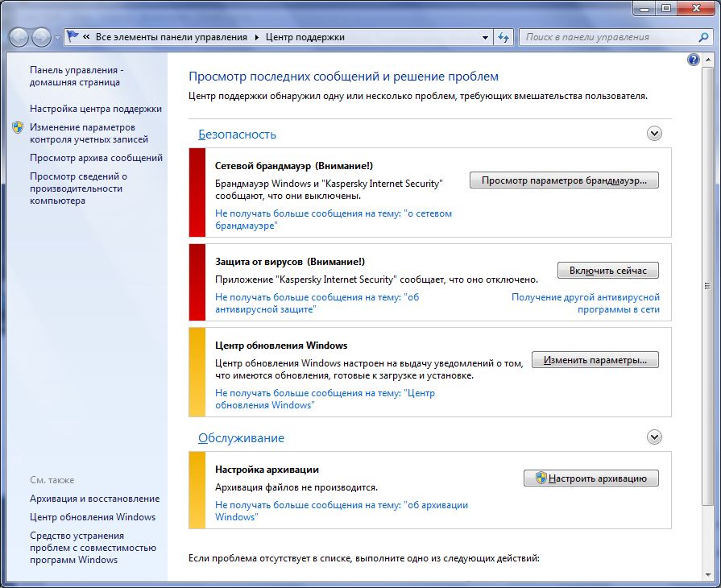Open 'Получение другой антивирусной программы в сети'
Screen dimensions: 721x588
[586, 304]
